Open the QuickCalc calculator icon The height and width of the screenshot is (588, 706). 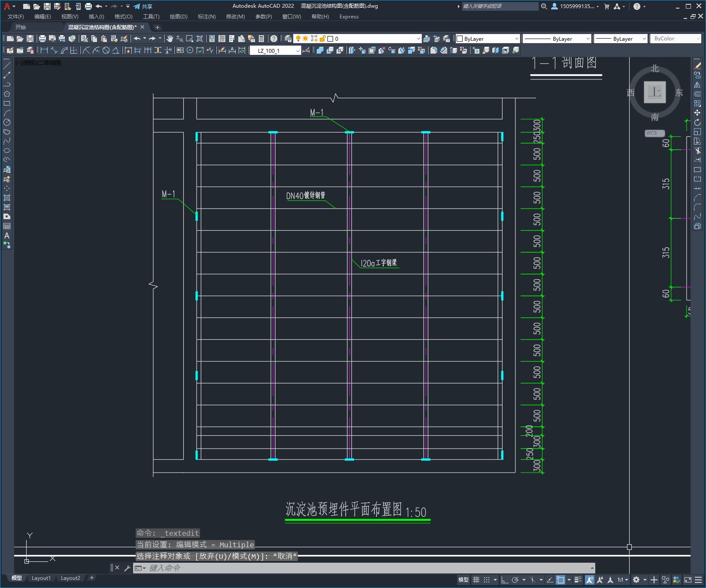pos(261,39)
